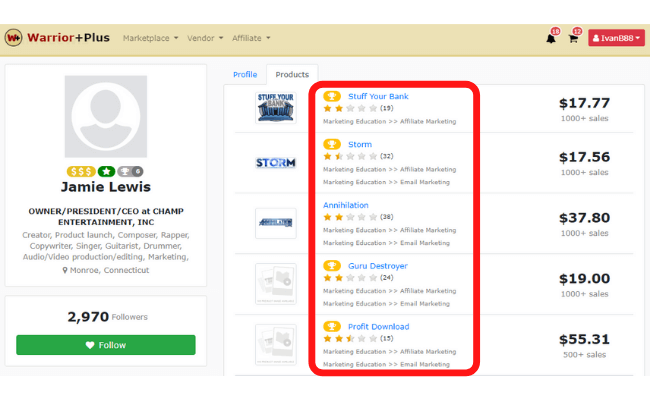Click the Annihilation product thumbnail
The height and width of the screenshot is (400, 650).
tap(276, 223)
